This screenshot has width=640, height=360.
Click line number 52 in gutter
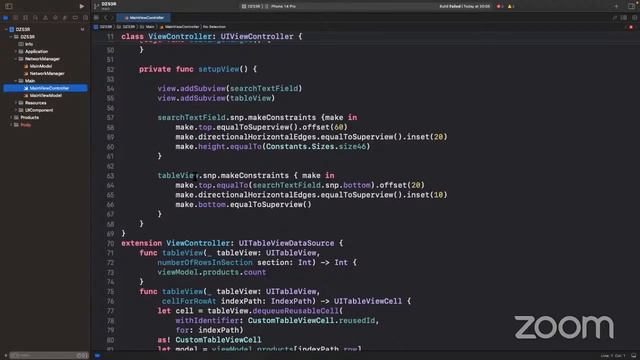point(110,69)
